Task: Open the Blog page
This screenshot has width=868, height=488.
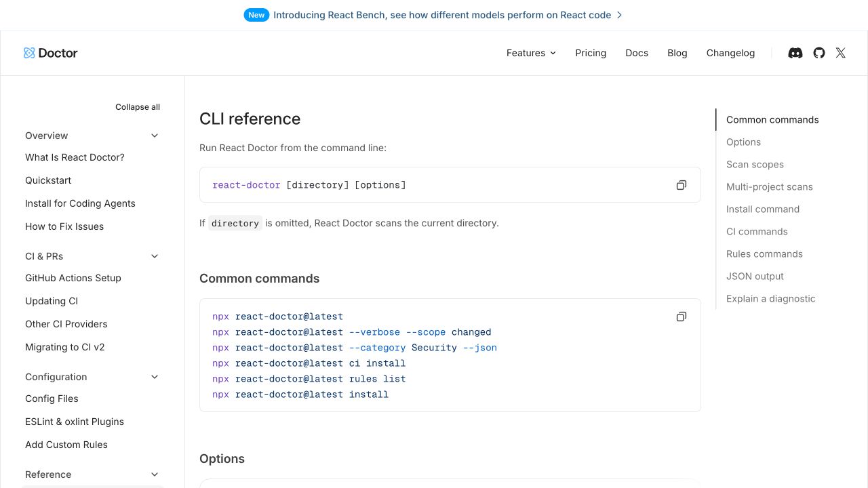Action: click(x=677, y=53)
